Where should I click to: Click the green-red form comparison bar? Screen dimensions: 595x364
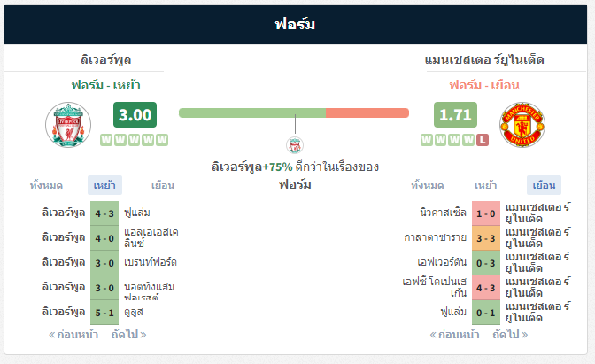coord(294,112)
